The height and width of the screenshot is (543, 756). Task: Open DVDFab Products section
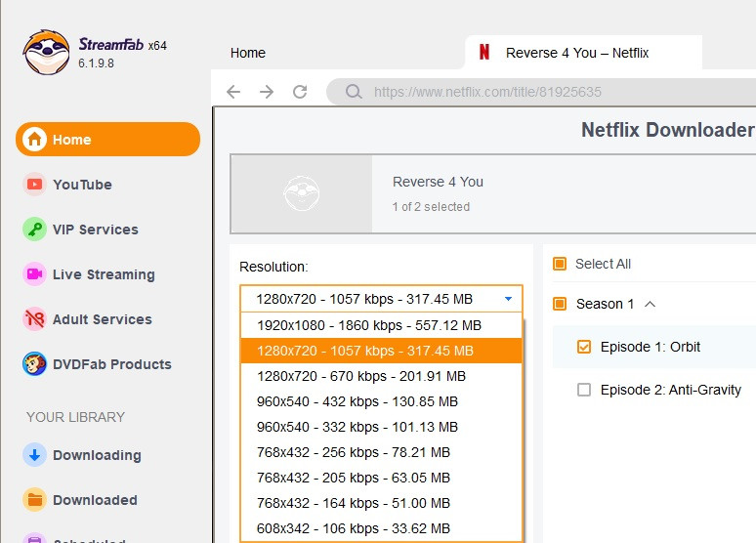111,364
